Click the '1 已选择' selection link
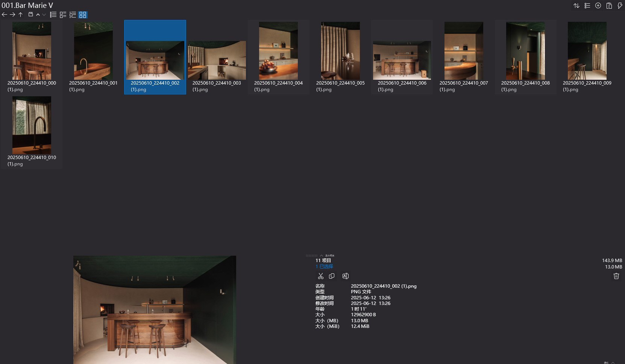Viewport: 625px width, 364px height. tap(324, 266)
